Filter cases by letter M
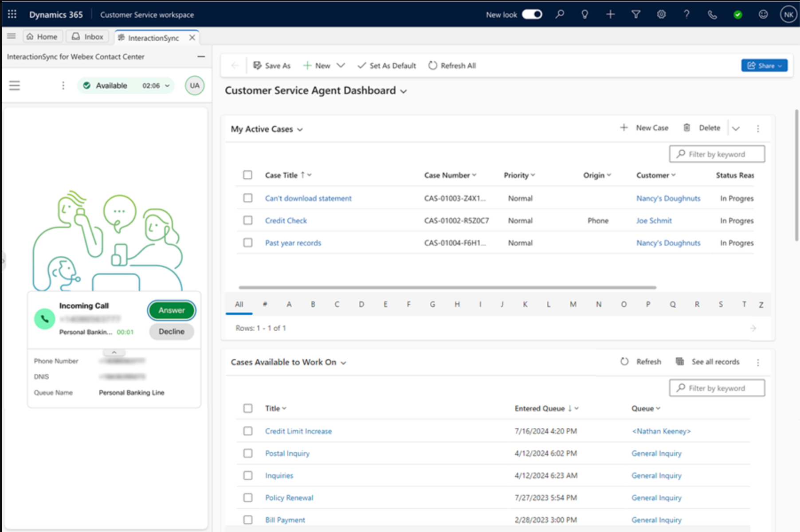Viewport: 800px width, 532px height. click(573, 304)
